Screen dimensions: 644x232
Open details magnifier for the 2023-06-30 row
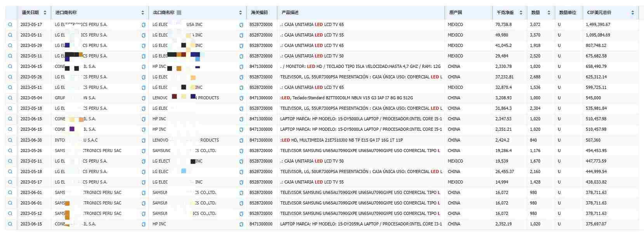click(10, 140)
